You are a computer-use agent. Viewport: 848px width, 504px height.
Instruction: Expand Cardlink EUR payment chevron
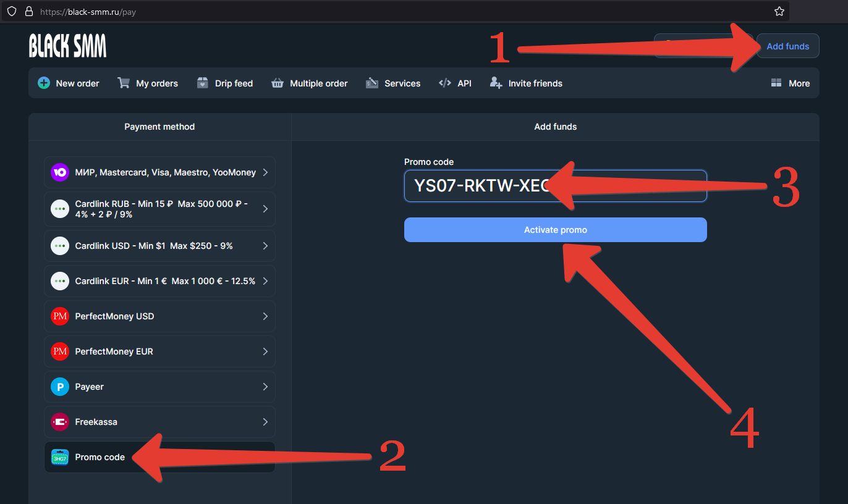pos(265,281)
